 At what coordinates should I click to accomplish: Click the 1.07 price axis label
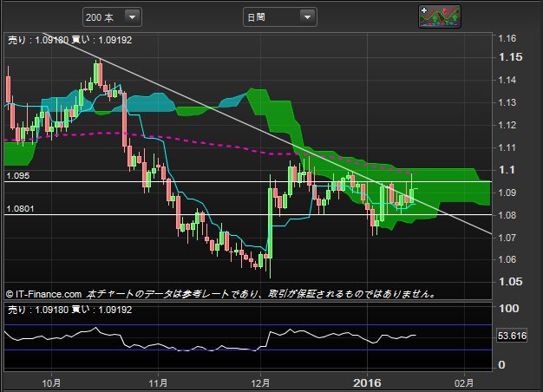click(507, 238)
